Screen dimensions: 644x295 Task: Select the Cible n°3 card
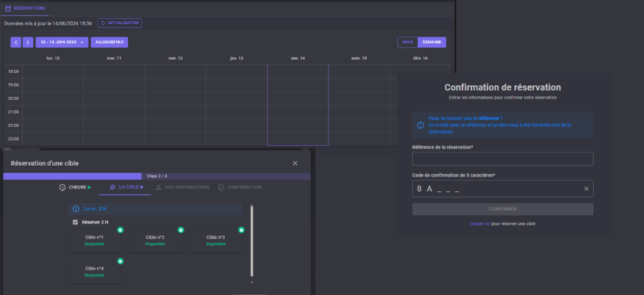pos(216,241)
